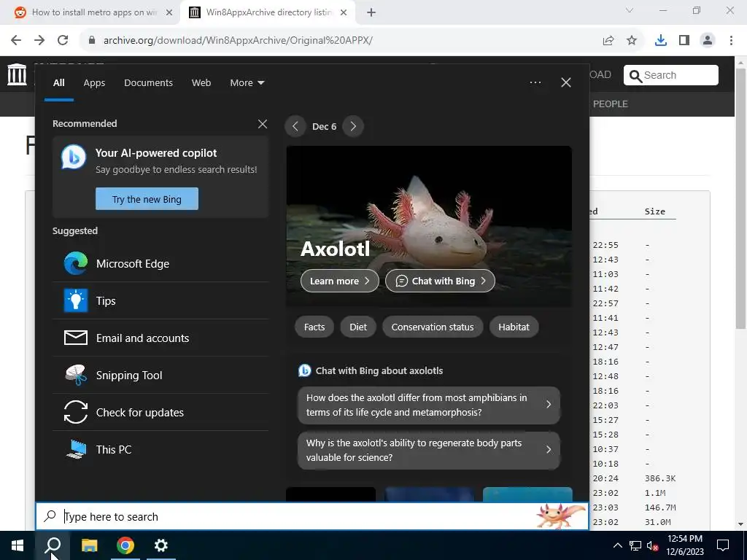Click the Habitat chip
747x560 pixels.
(x=514, y=327)
